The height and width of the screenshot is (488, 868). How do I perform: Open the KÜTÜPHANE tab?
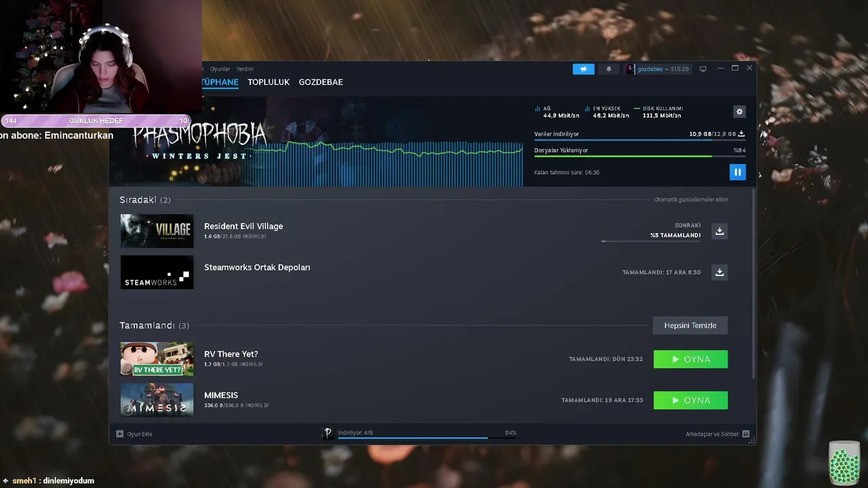tap(220, 82)
